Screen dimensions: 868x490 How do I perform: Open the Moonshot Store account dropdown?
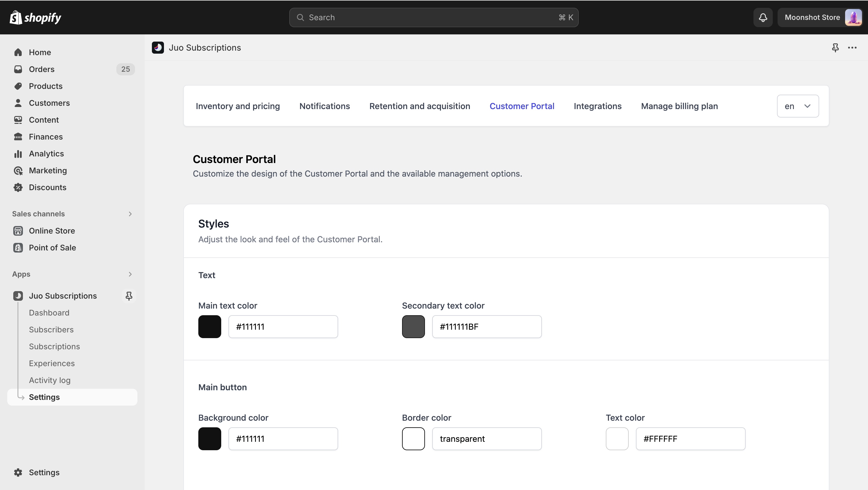coord(820,17)
